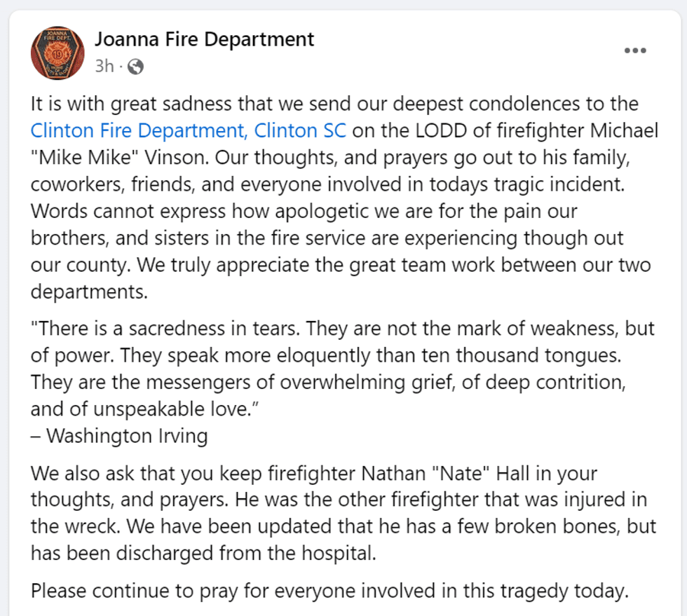The height and width of the screenshot is (616, 687).
Task: Select the Joanna Fire Department name heading
Action: tap(203, 39)
